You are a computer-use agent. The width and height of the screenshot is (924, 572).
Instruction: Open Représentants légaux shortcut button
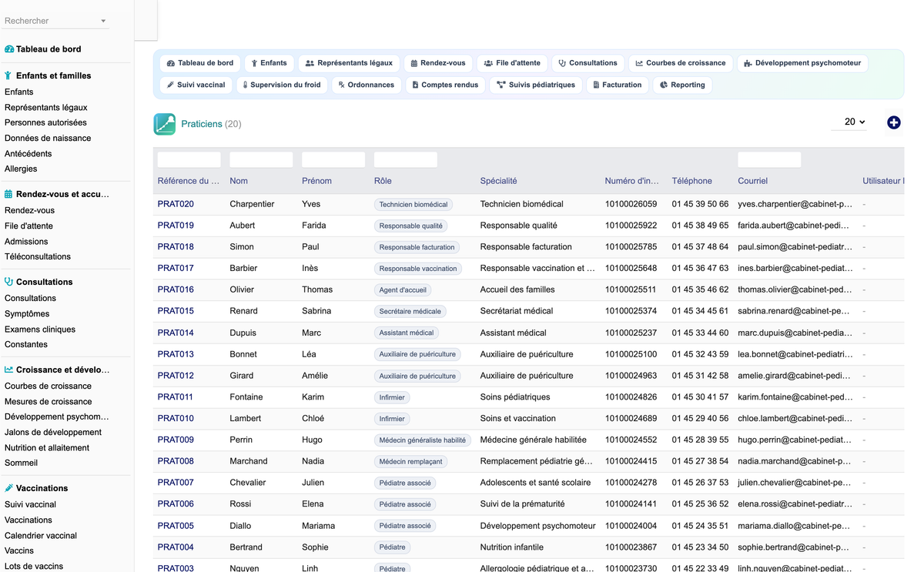coord(349,63)
